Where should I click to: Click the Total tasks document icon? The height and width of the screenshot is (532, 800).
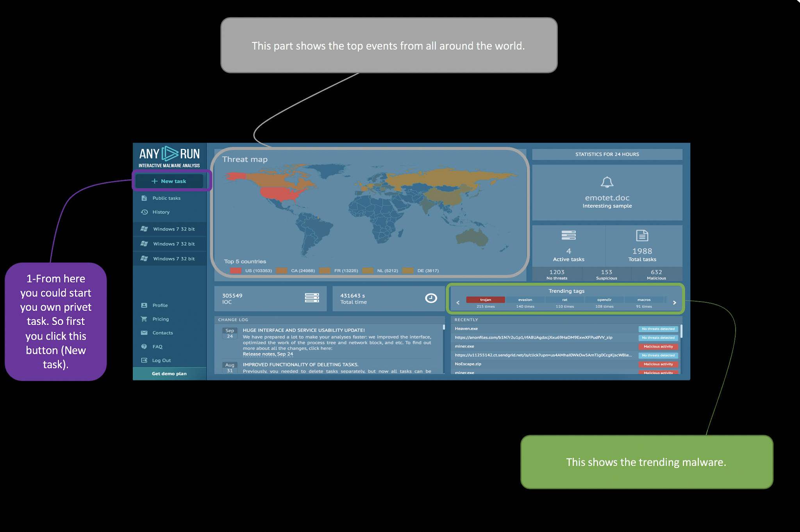(x=642, y=236)
